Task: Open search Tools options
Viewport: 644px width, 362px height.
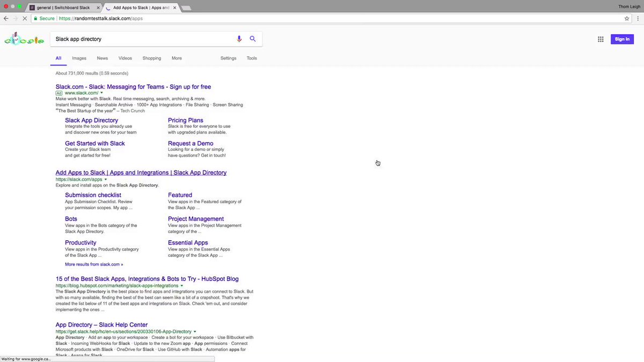Action: (252, 58)
